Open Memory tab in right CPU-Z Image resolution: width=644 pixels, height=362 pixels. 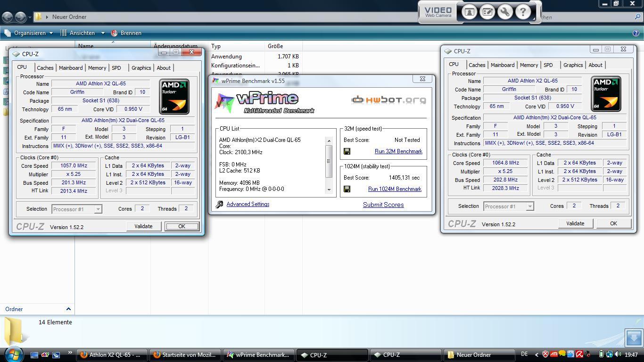529,65
